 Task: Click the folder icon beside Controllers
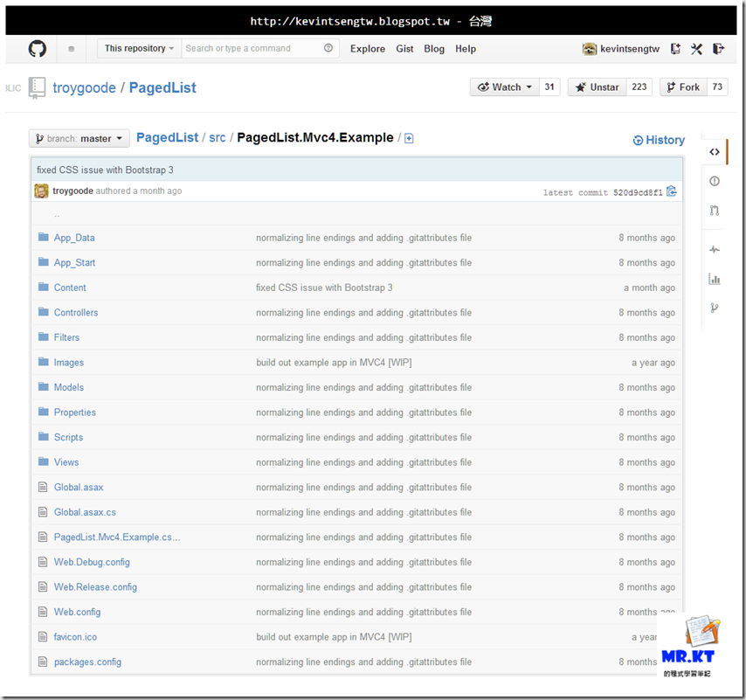point(44,312)
